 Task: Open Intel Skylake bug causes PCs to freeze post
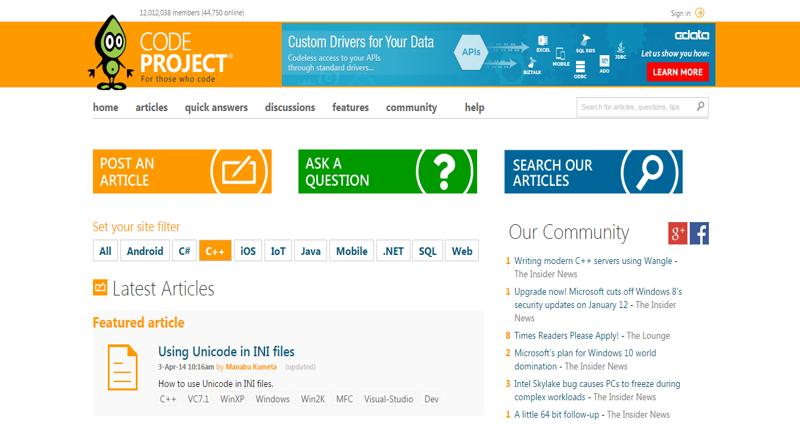coord(597,390)
